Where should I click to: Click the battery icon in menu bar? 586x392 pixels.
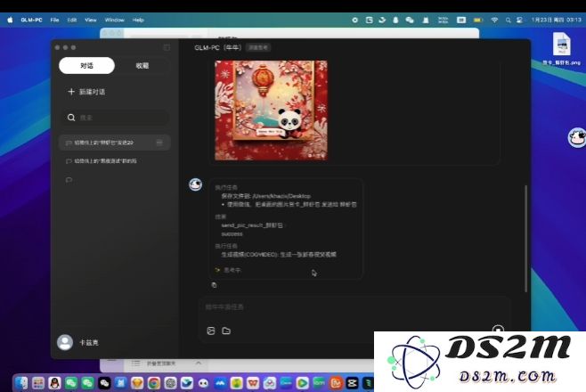coord(478,20)
